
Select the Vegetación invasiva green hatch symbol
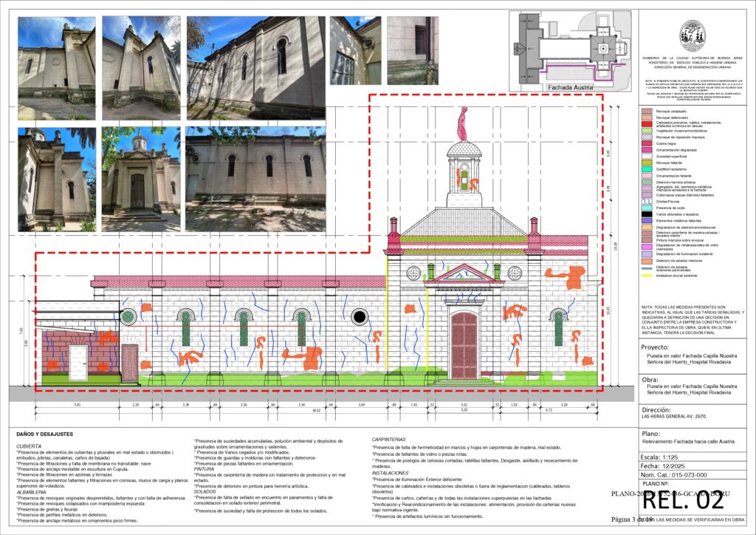tap(645, 130)
